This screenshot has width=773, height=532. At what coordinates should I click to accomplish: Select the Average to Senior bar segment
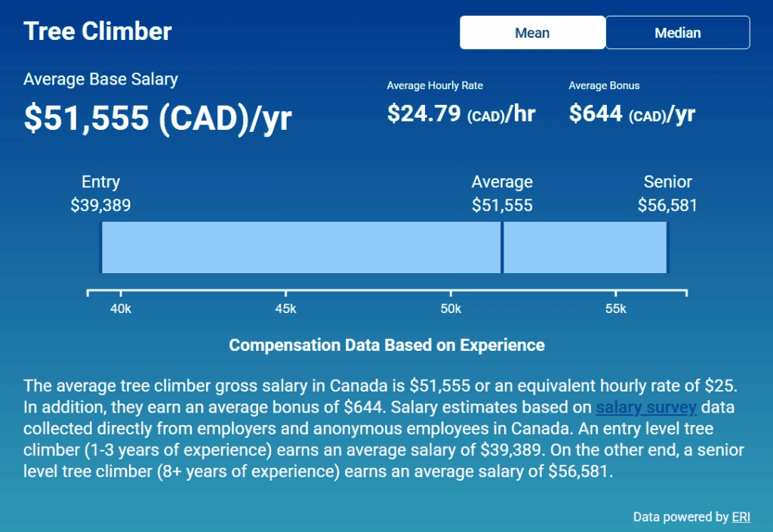[585, 248]
